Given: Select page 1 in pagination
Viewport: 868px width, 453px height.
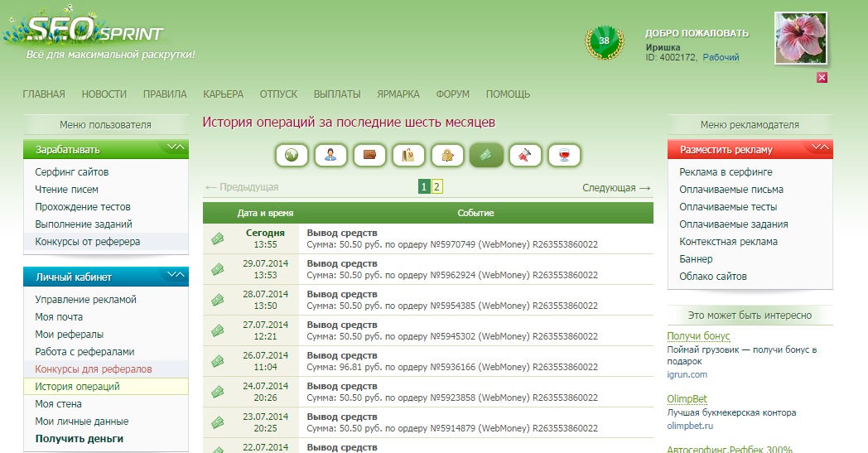Looking at the screenshot, I should pyautogui.click(x=424, y=186).
